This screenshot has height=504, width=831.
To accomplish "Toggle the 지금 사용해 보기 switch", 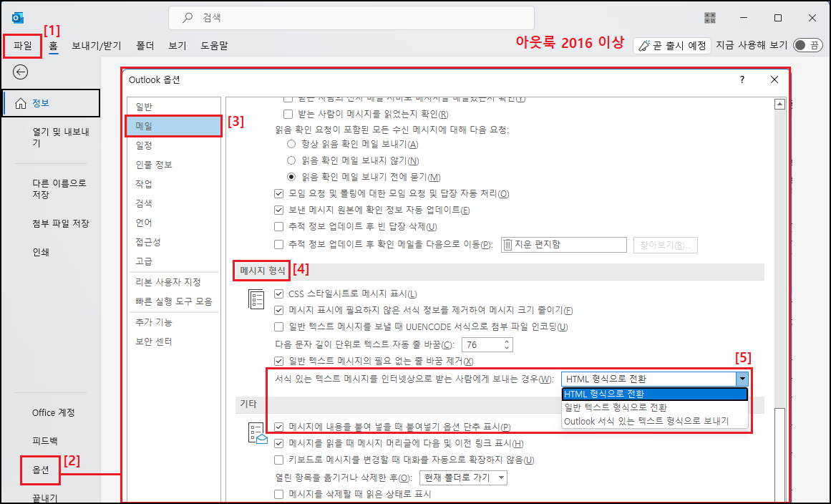I will (x=807, y=46).
